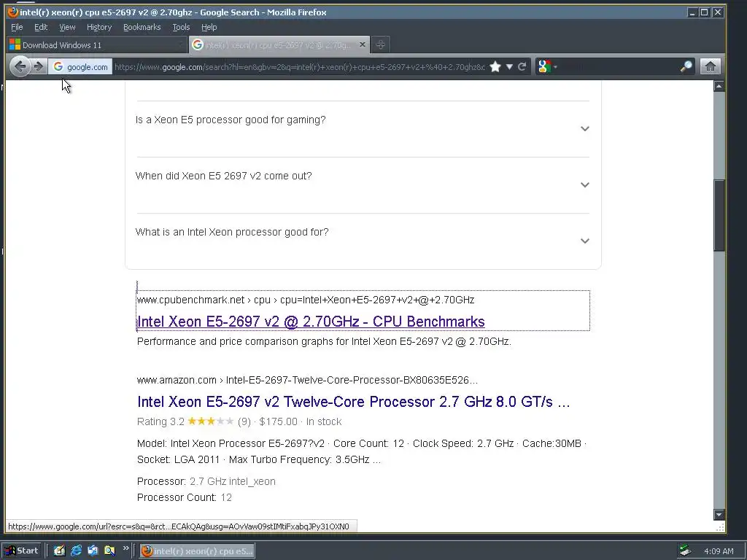
Task: Click the '$175.00 · In stock' text
Action: point(301,421)
